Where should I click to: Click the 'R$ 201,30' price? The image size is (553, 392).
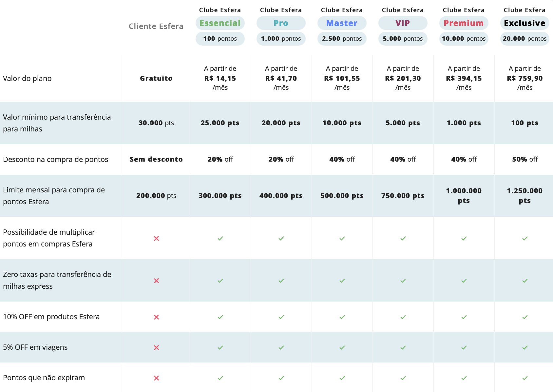pyautogui.click(x=403, y=78)
